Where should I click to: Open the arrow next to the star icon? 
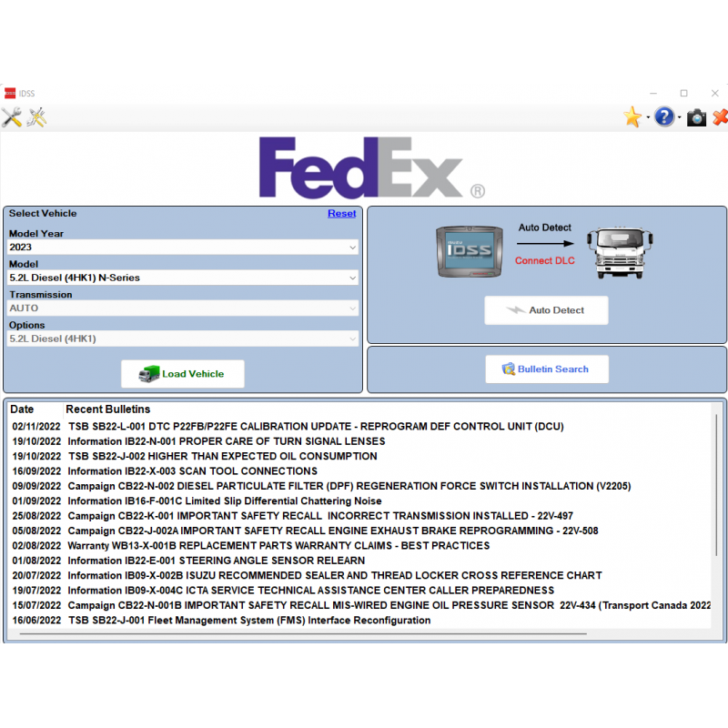click(x=648, y=118)
